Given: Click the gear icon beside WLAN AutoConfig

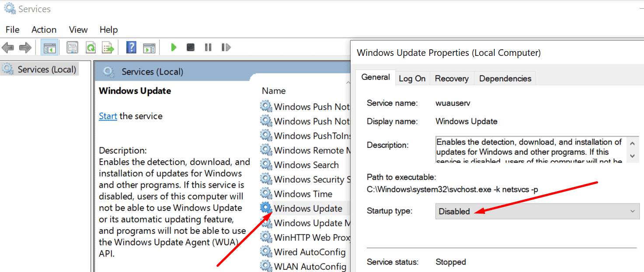Looking at the screenshot, I should pyautogui.click(x=266, y=266).
